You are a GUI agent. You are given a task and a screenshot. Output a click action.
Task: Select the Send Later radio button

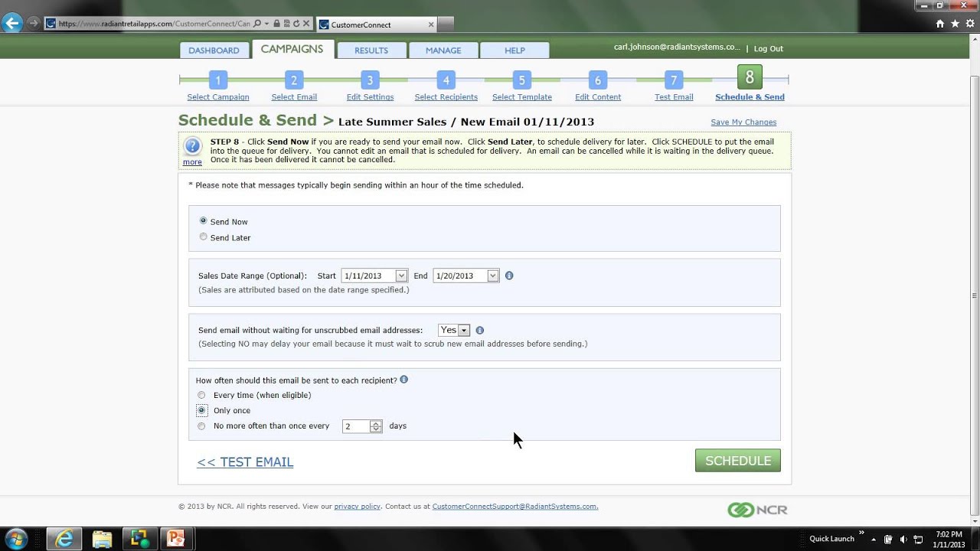[203, 236]
